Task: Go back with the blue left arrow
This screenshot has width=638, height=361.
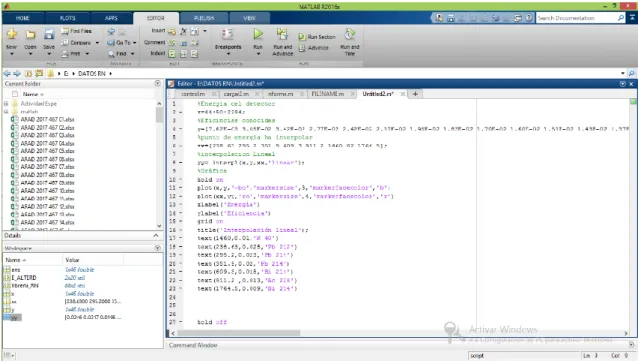Action: tap(7, 74)
